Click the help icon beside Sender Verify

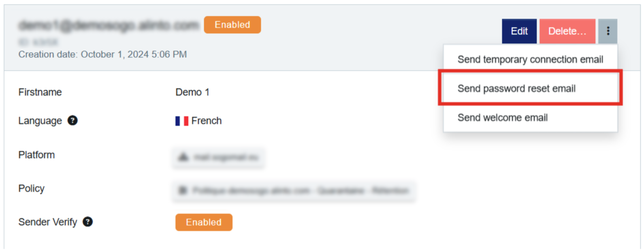tap(87, 222)
